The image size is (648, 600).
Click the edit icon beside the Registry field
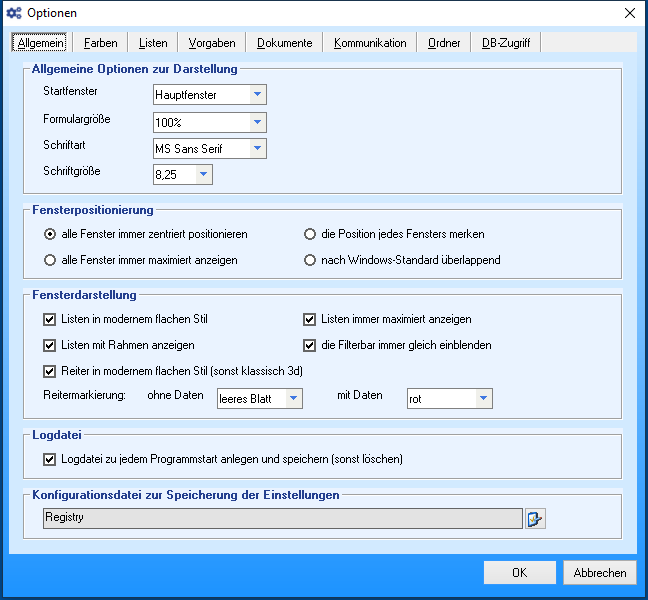(x=536, y=518)
